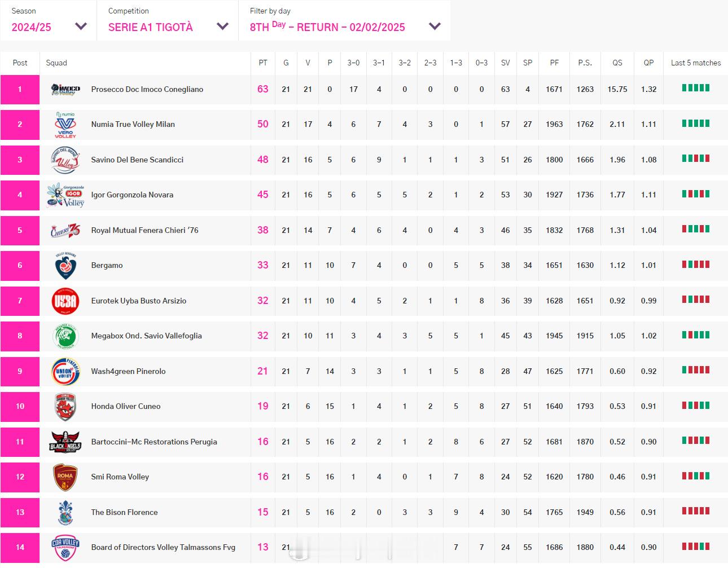
Task: Click the PF column header
Action: pos(554,63)
